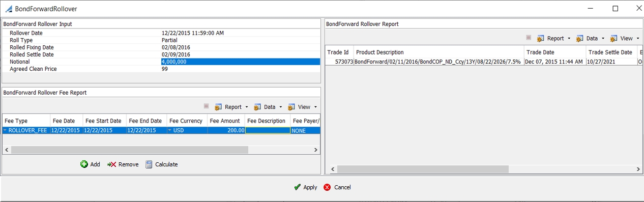The height and width of the screenshot is (202, 644).
Task: Click the Cancel button label
Action: pos(342,187)
